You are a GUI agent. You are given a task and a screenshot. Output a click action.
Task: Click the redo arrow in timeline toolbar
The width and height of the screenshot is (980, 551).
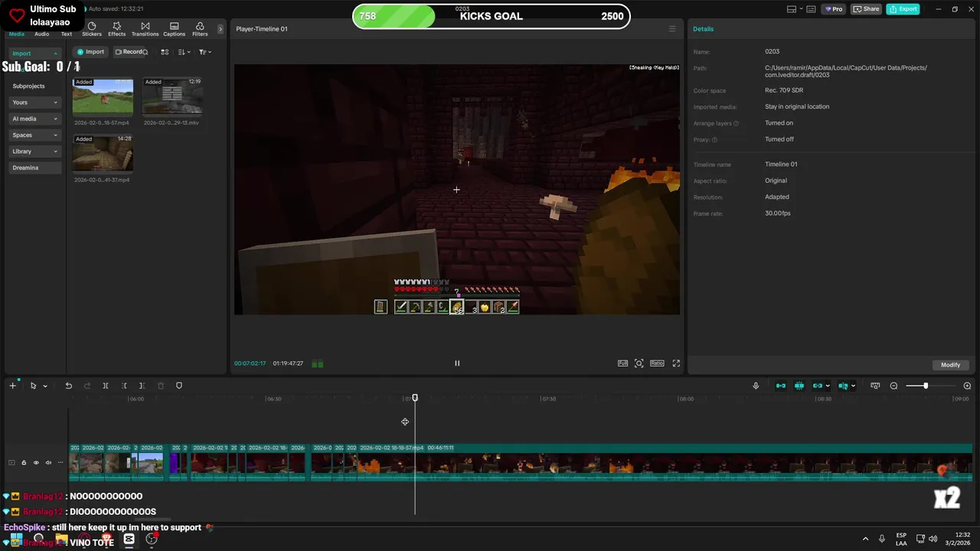point(87,386)
